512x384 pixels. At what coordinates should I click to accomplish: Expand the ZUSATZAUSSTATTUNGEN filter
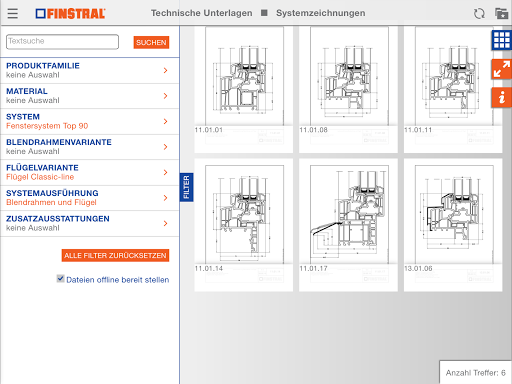point(90,224)
